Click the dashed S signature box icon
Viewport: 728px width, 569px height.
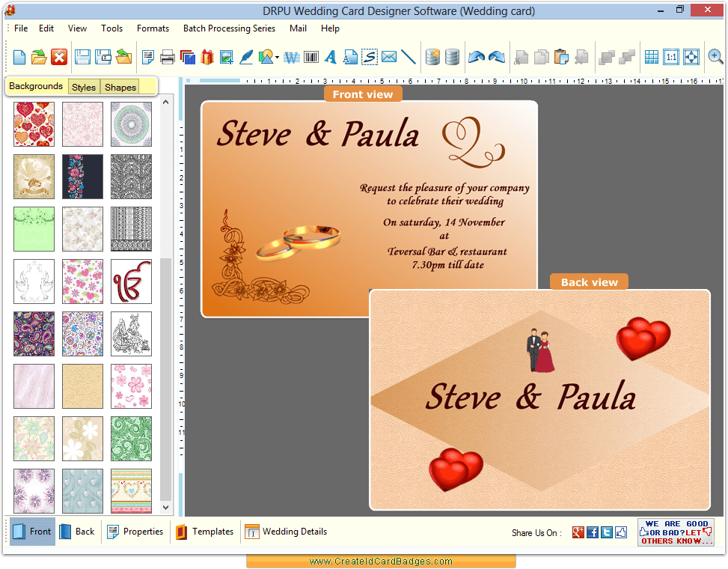click(370, 57)
